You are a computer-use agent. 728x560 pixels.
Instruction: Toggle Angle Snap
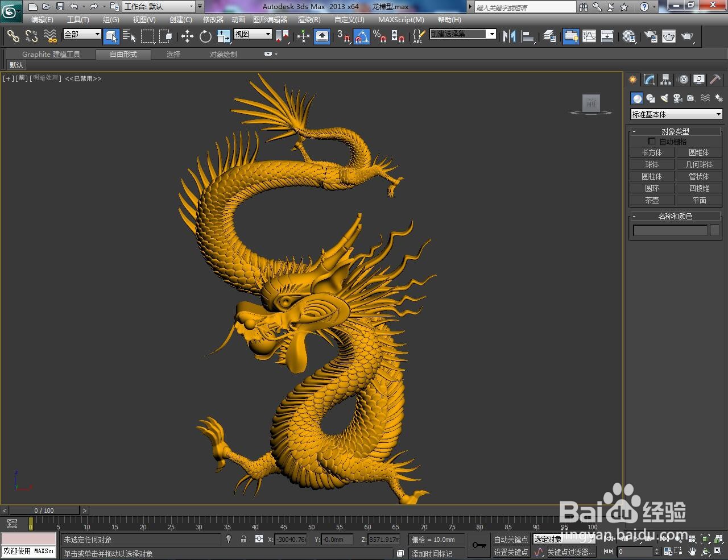pos(362,36)
